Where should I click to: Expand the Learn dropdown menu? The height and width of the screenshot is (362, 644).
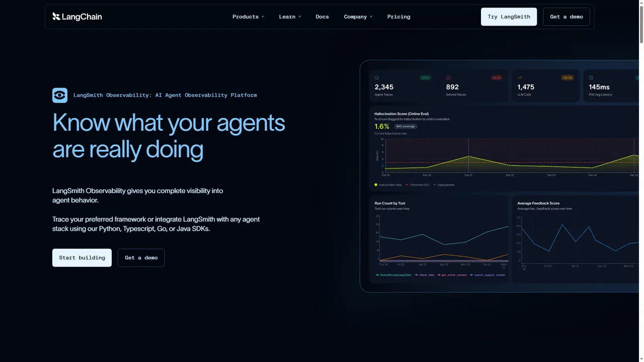[x=290, y=17]
